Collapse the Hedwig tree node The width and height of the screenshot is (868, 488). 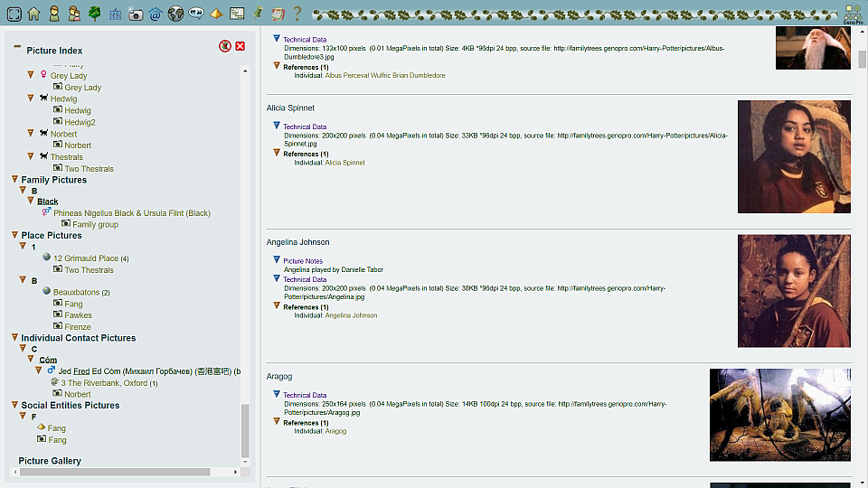tap(31, 98)
